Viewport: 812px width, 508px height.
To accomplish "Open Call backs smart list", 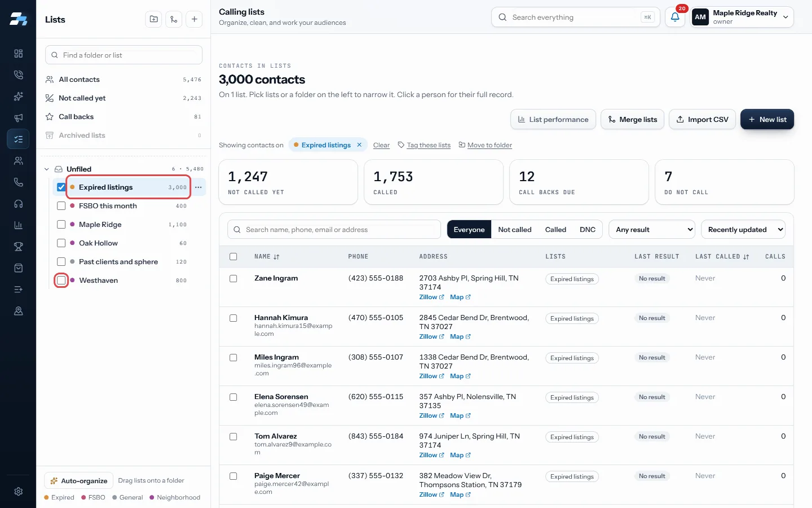I will pyautogui.click(x=123, y=117).
